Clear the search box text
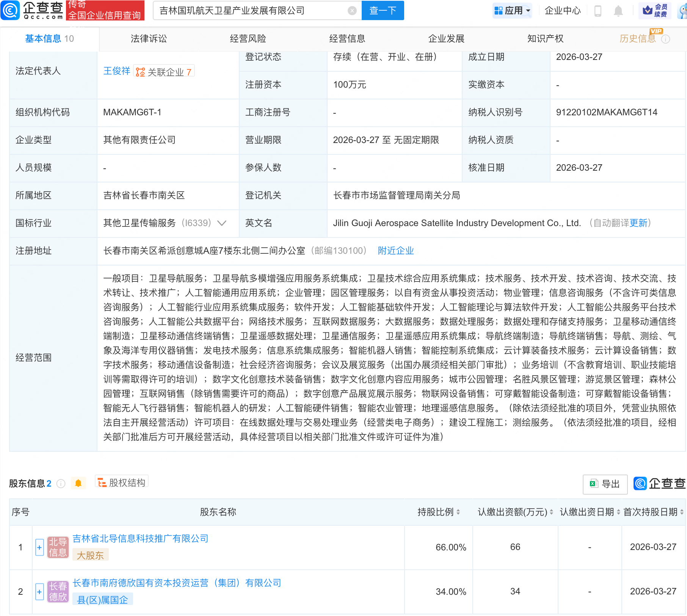This screenshot has height=616, width=687. (352, 11)
